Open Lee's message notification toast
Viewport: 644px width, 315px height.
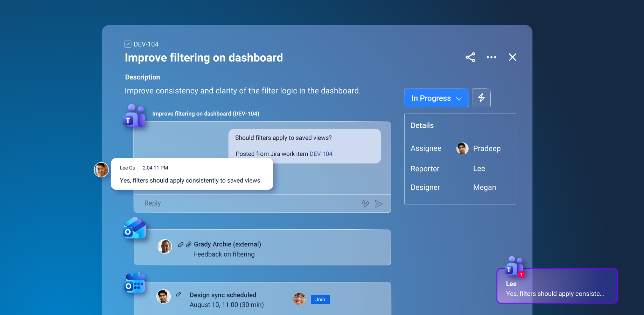pyautogui.click(x=557, y=286)
